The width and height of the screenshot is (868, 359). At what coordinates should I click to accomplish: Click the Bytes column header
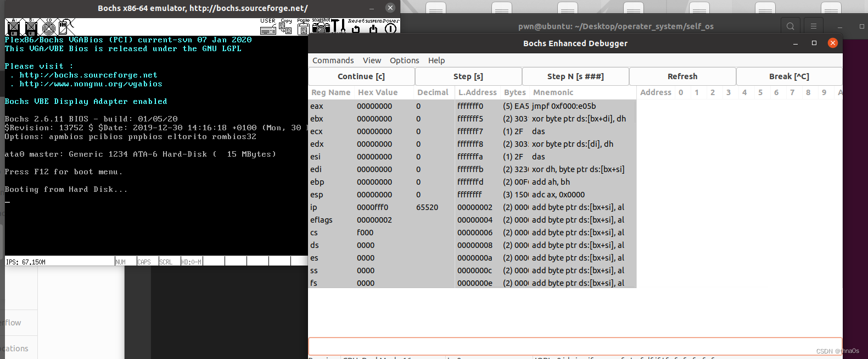[515, 92]
